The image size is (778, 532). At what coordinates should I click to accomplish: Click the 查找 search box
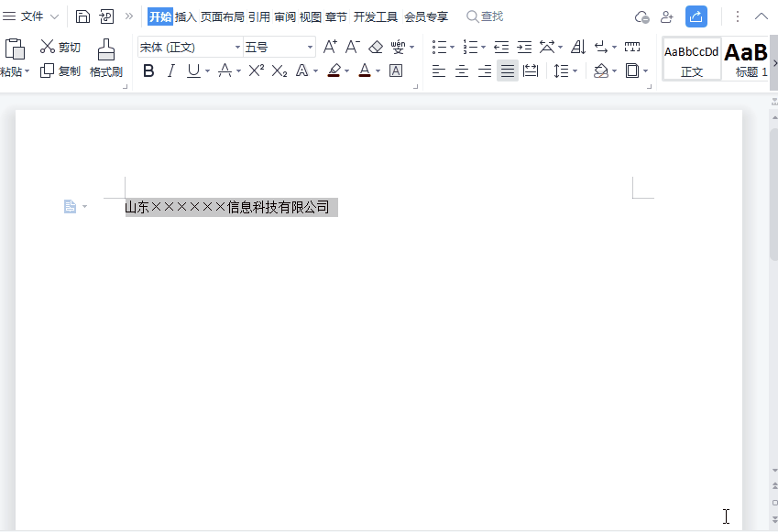pos(485,16)
